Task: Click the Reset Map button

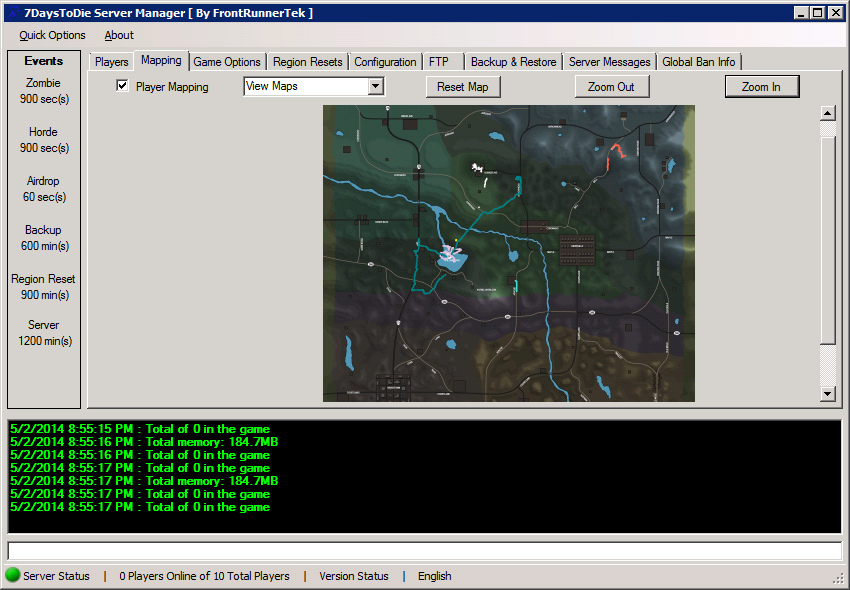Action: tap(463, 87)
